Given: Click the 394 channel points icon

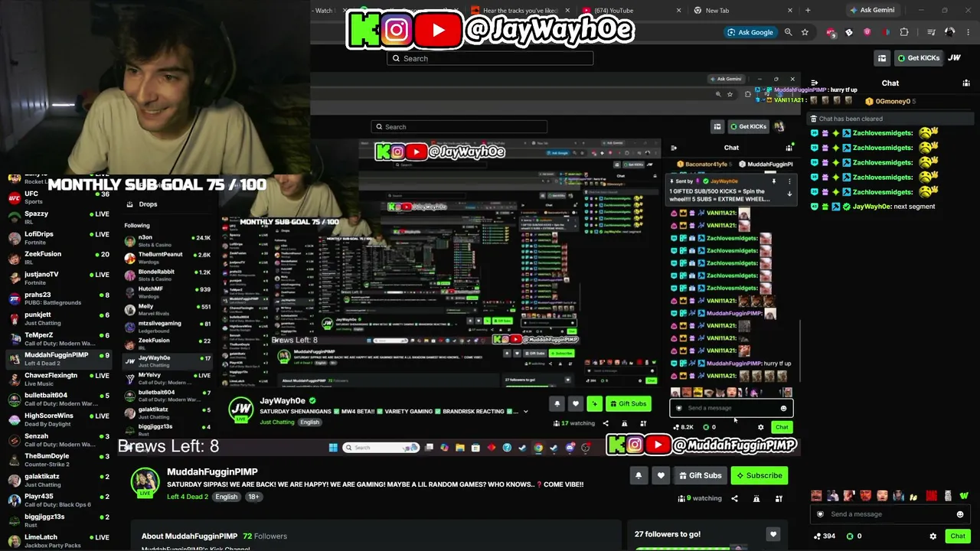Looking at the screenshot, I should [818, 536].
